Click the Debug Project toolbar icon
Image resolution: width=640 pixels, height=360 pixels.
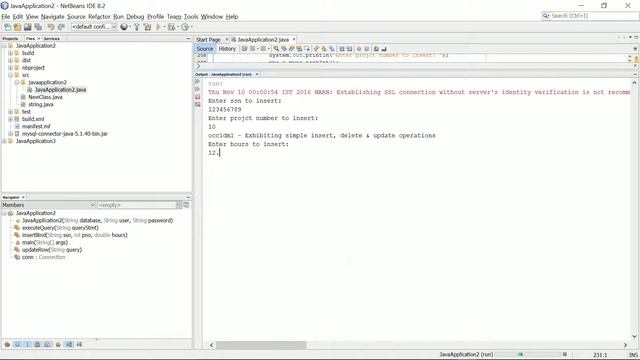171,27
